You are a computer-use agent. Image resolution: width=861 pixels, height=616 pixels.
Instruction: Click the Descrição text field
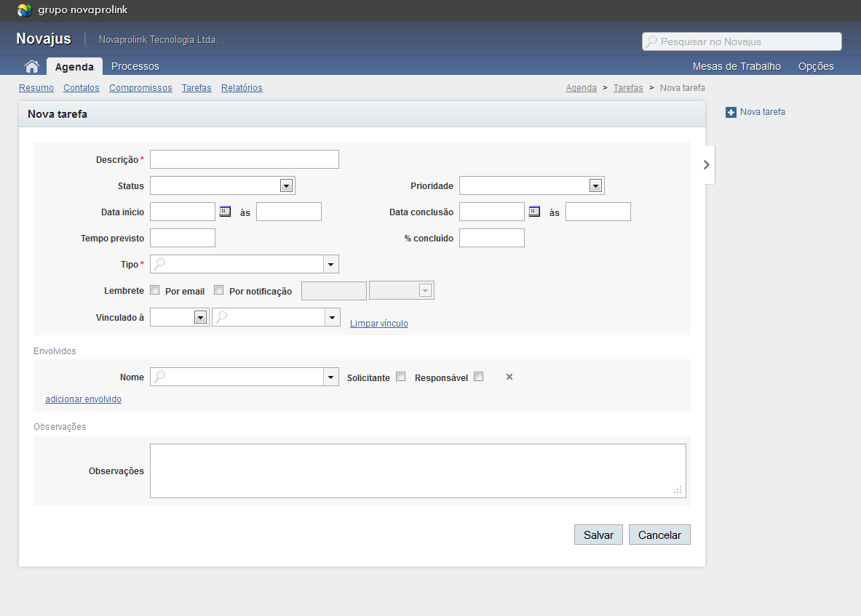point(245,159)
